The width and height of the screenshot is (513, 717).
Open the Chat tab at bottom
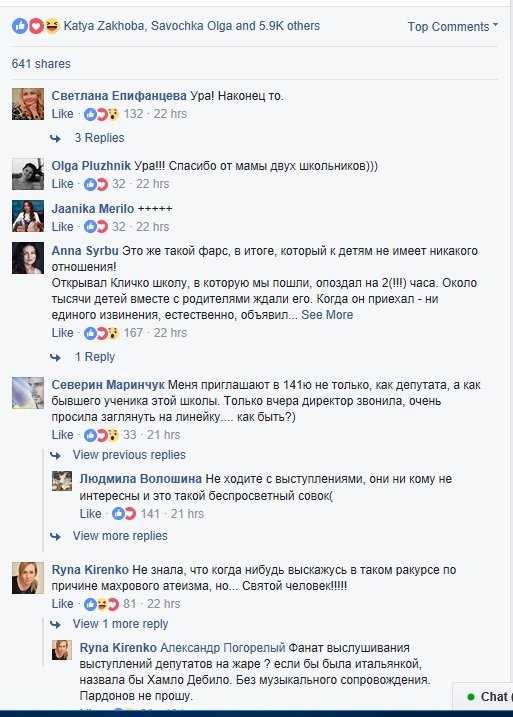[489, 697]
